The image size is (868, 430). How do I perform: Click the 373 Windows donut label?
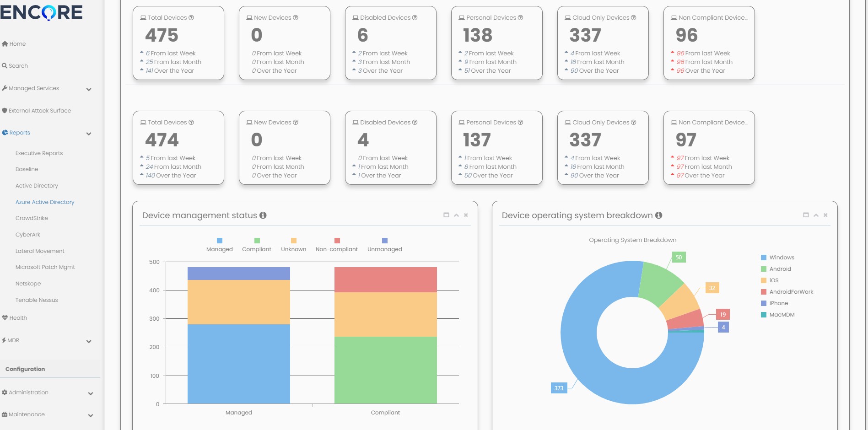point(559,388)
